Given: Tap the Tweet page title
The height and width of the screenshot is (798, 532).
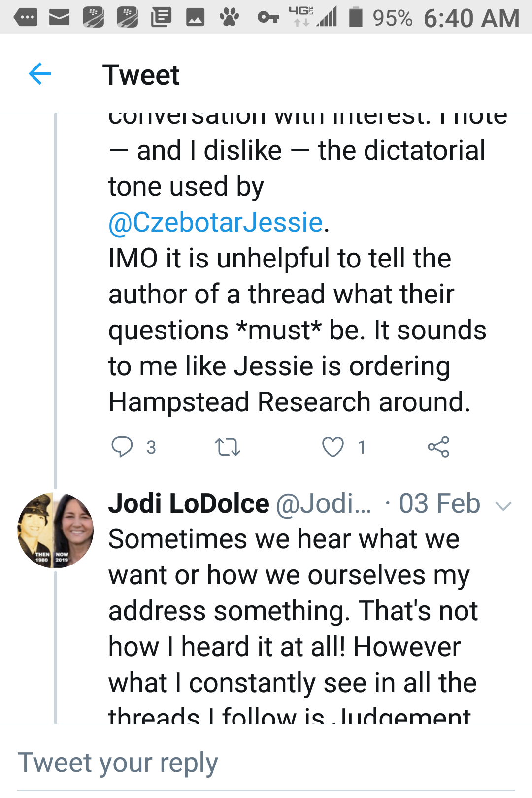Looking at the screenshot, I should (141, 75).
